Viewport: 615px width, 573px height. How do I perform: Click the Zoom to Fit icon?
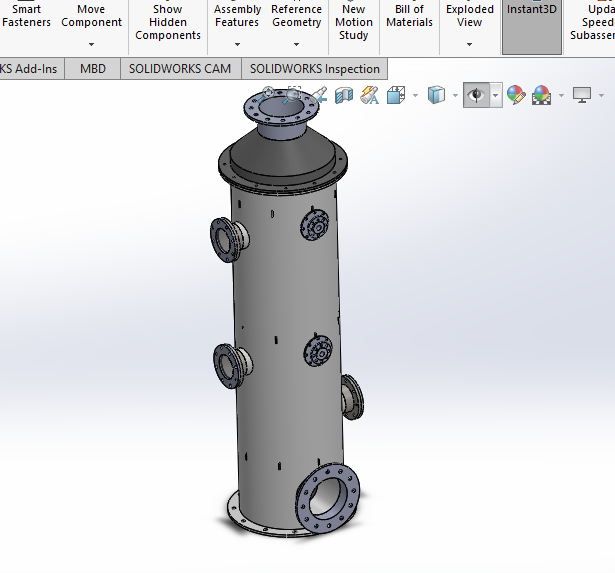pos(268,96)
